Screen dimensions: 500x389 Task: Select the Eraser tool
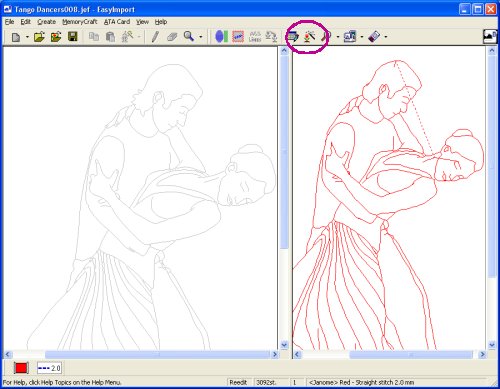pyautogui.click(x=172, y=36)
